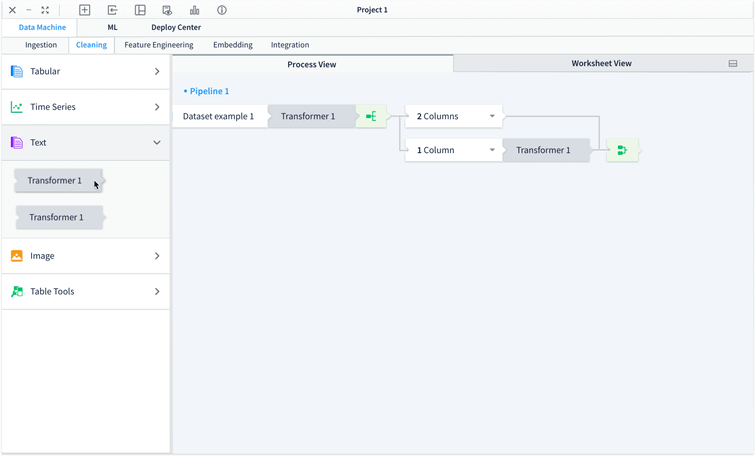Switch to the ML tab
Viewport: 755px width, 456px height.
tap(112, 27)
